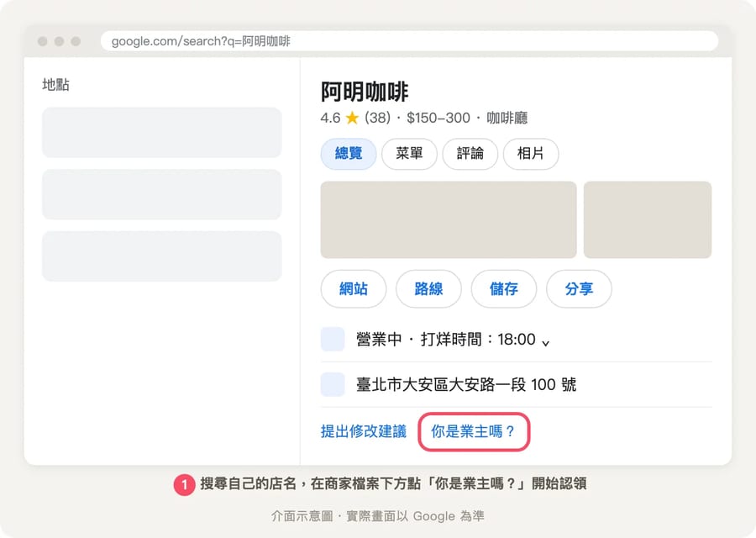Viewport: 756px width, 538px height.
Task: Click the $150–300 price range
Action: pyautogui.click(x=438, y=118)
